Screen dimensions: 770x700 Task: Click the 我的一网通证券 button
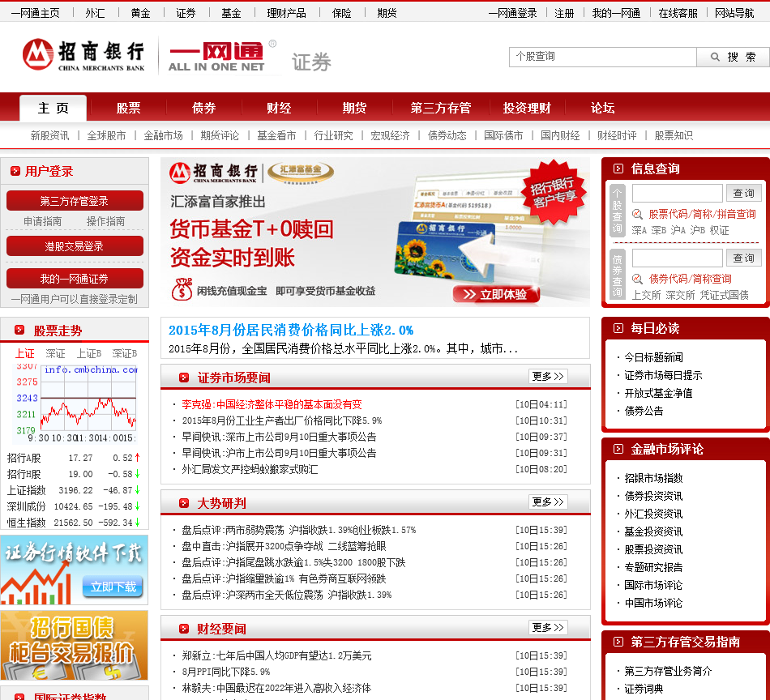click(75, 279)
